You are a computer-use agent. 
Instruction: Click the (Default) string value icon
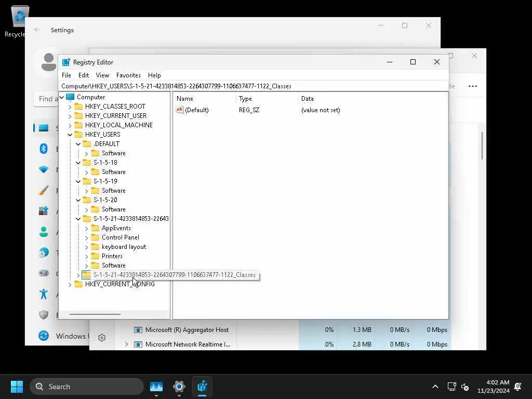click(x=179, y=110)
